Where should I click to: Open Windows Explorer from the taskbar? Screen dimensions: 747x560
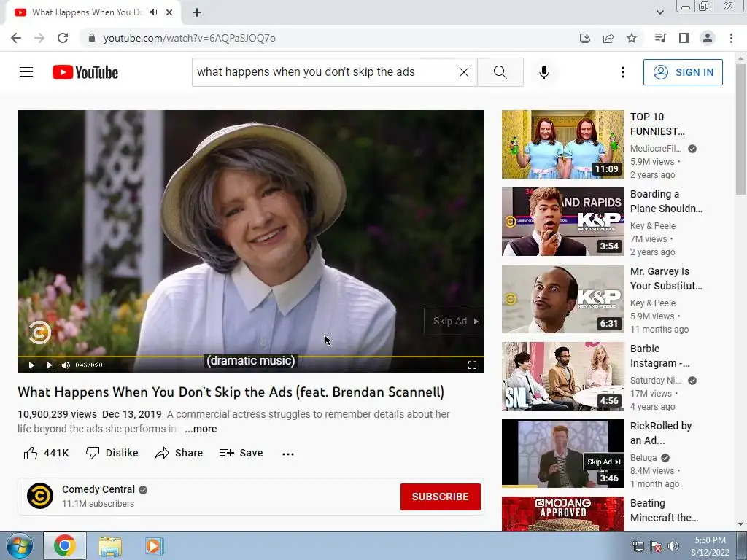coord(110,545)
